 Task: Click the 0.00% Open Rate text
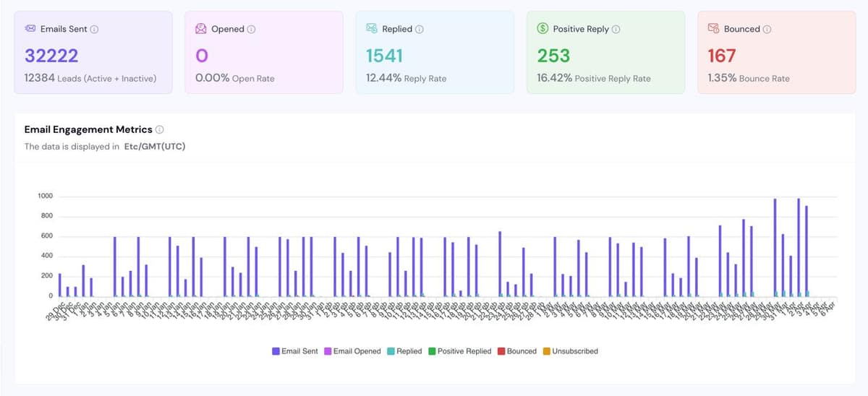click(x=235, y=78)
